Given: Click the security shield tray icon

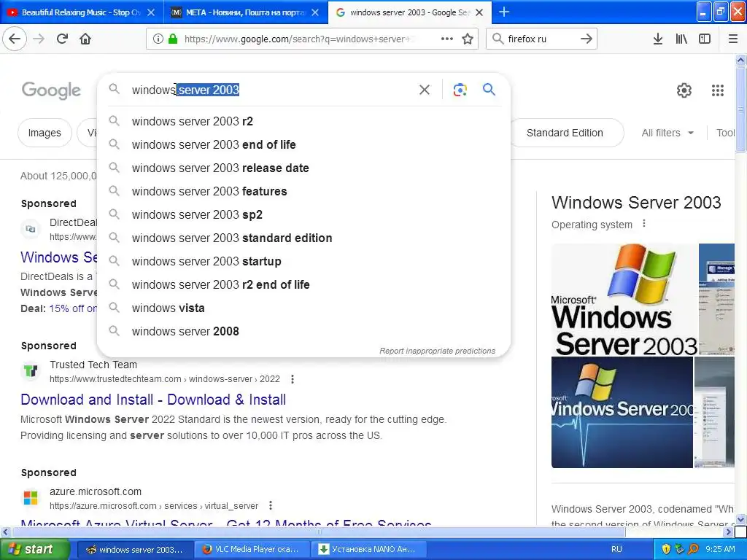Looking at the screenshot, I should (666, 549).
